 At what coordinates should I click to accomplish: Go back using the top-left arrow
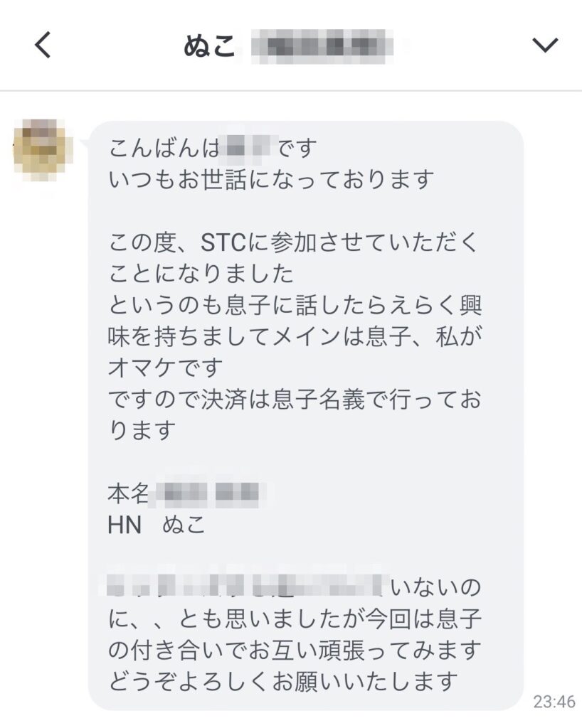tap(43, 45)
